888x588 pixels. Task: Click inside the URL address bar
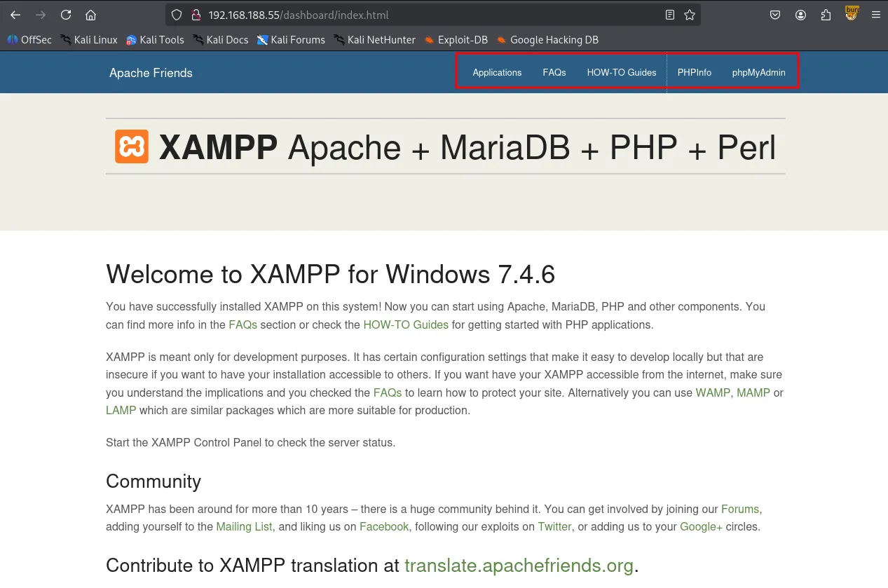[350, 15]
